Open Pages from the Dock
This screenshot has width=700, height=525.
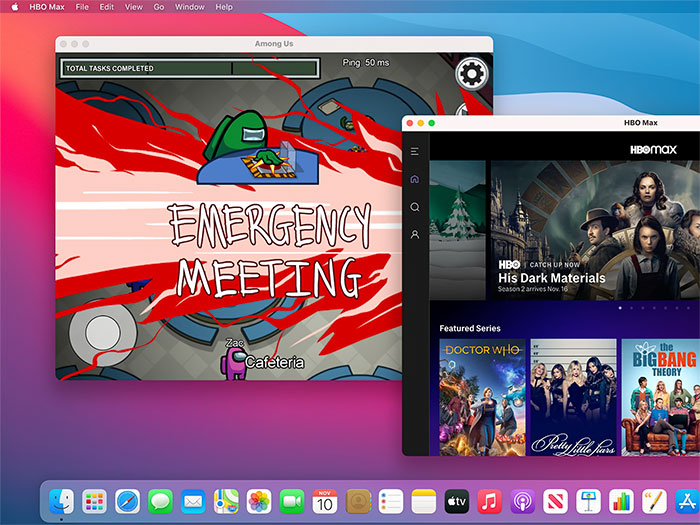click(x=654, y=502)
